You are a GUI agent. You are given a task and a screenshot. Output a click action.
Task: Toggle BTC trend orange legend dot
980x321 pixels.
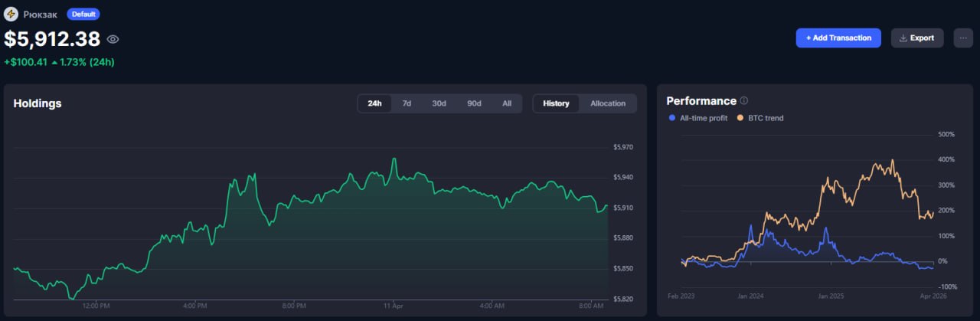click(x=740, y=118)
